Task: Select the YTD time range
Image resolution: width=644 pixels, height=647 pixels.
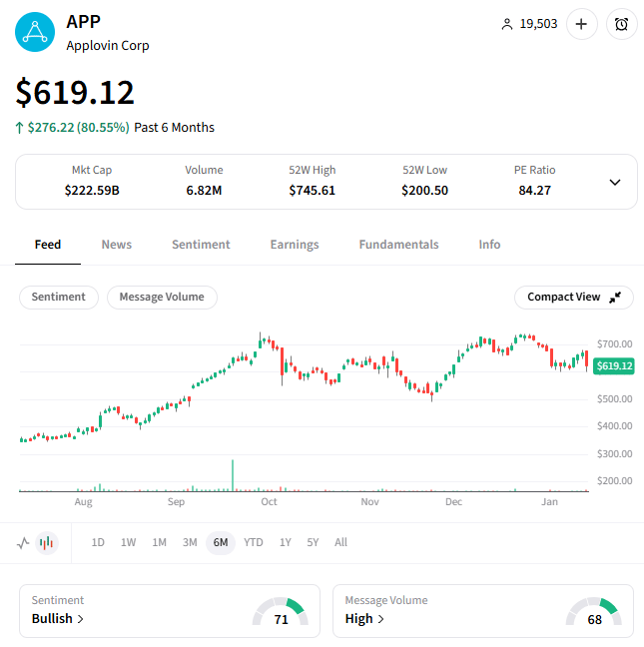Action: 254,542
